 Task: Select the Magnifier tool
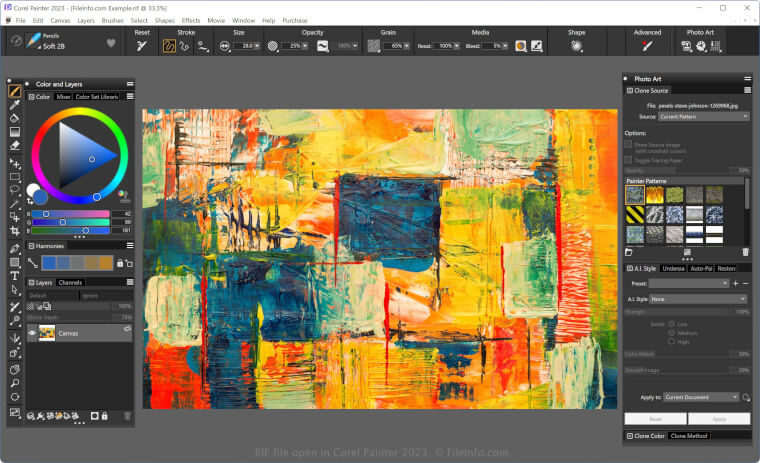pos(15,383)
